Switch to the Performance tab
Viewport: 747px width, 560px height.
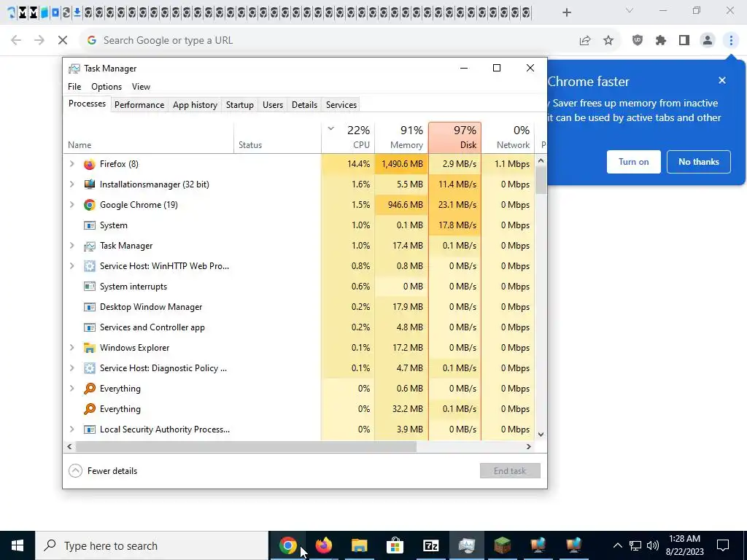click(x=139, y=105)
